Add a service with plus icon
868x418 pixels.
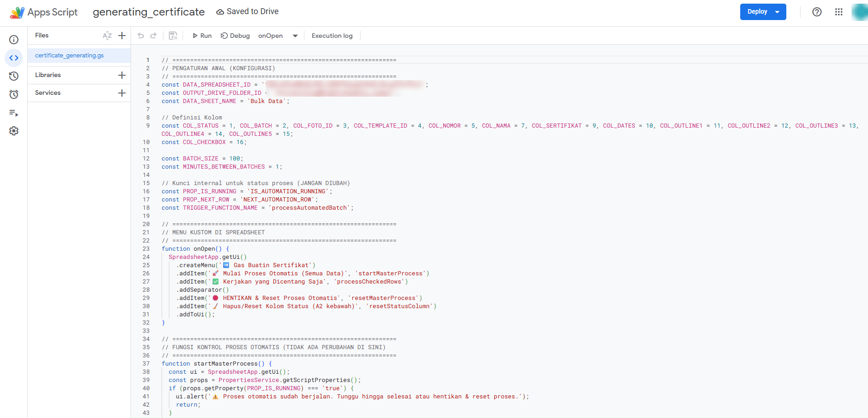(x=122, y=93)
